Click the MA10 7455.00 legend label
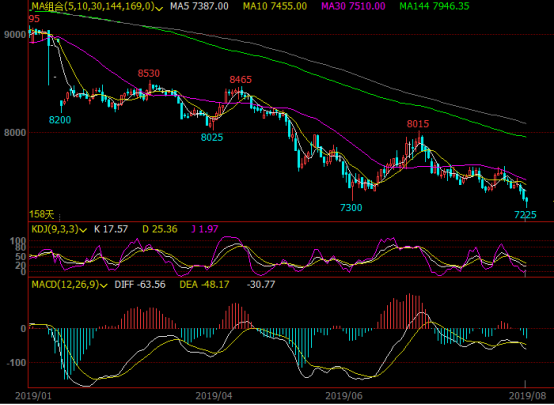The image size is (554, 405). [x=275, y=6]
